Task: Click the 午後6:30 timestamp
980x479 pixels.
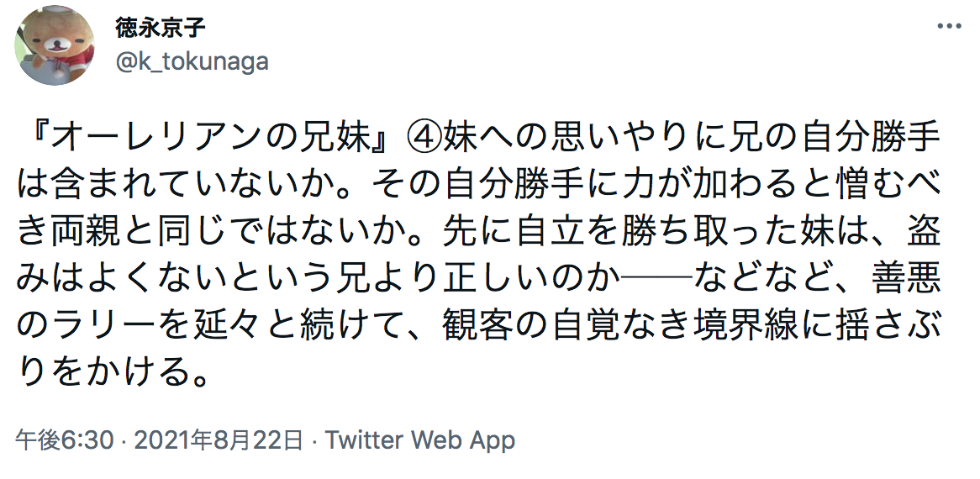Action: [x=64, y=440]
